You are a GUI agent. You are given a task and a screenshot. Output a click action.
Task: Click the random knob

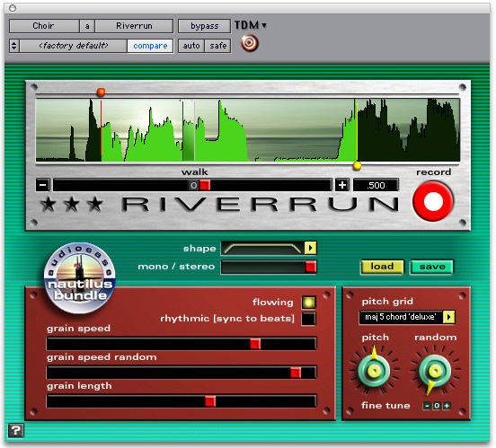coord(435,371)
